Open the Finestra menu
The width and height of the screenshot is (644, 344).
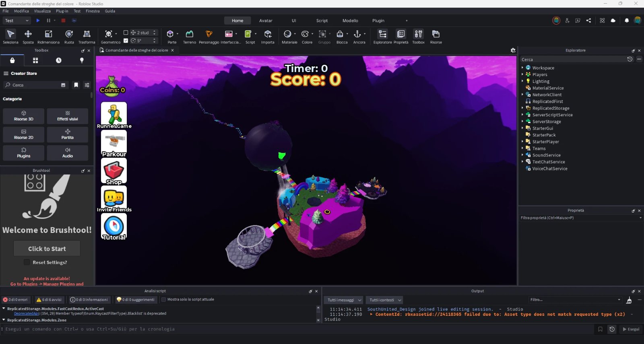[x=93, y=11]
